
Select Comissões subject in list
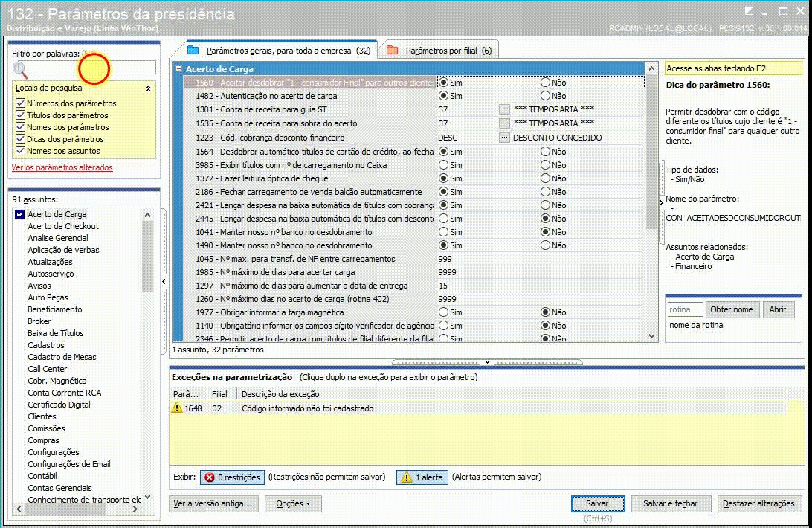pos(47,428)
